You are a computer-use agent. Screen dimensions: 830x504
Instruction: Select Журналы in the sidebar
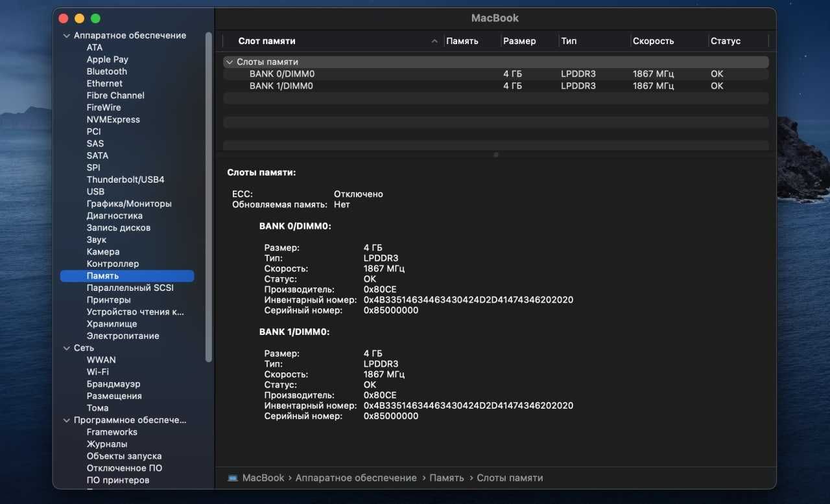click(x=107, y=444)
